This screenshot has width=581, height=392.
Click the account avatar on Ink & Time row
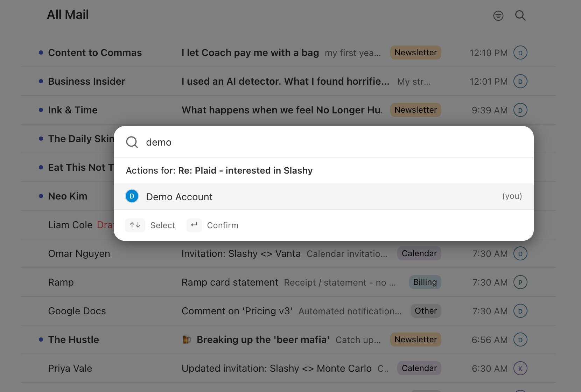click(520, 110)
